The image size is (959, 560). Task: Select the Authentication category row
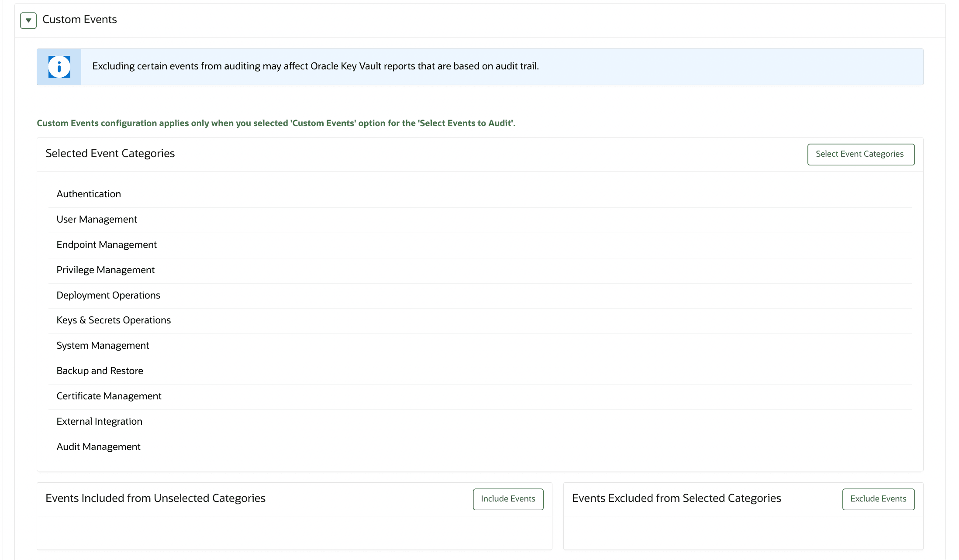pos(88,194)
